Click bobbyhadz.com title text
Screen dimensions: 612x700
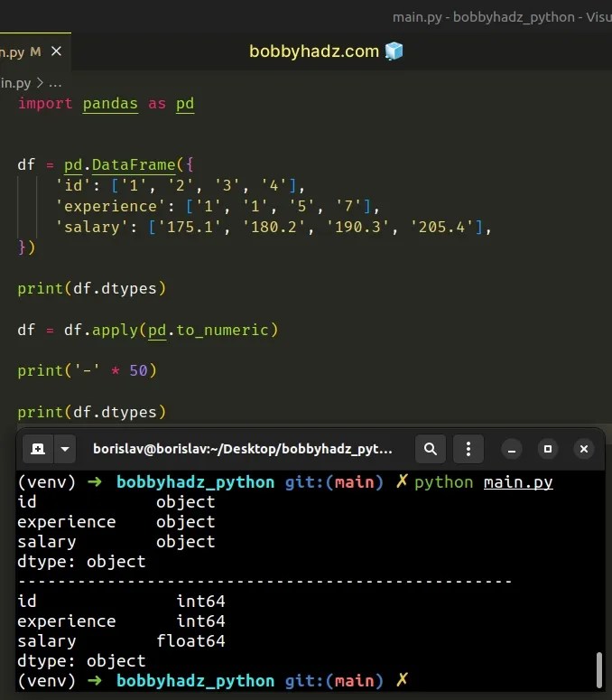pyautogui.click(x=314, y=51)
